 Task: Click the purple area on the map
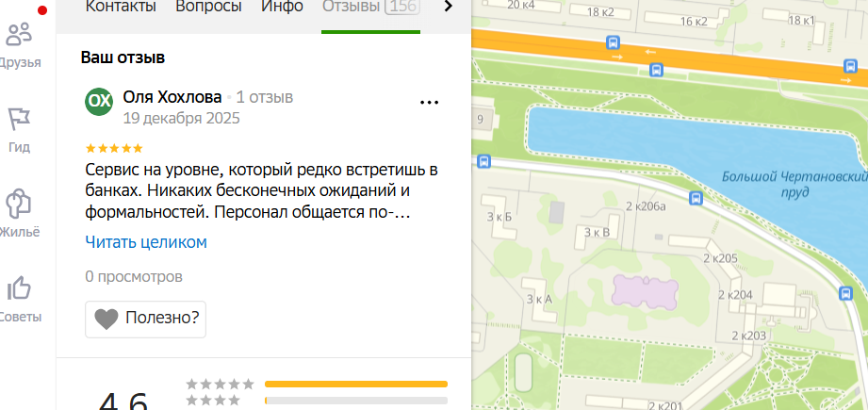tap(645, 293)
